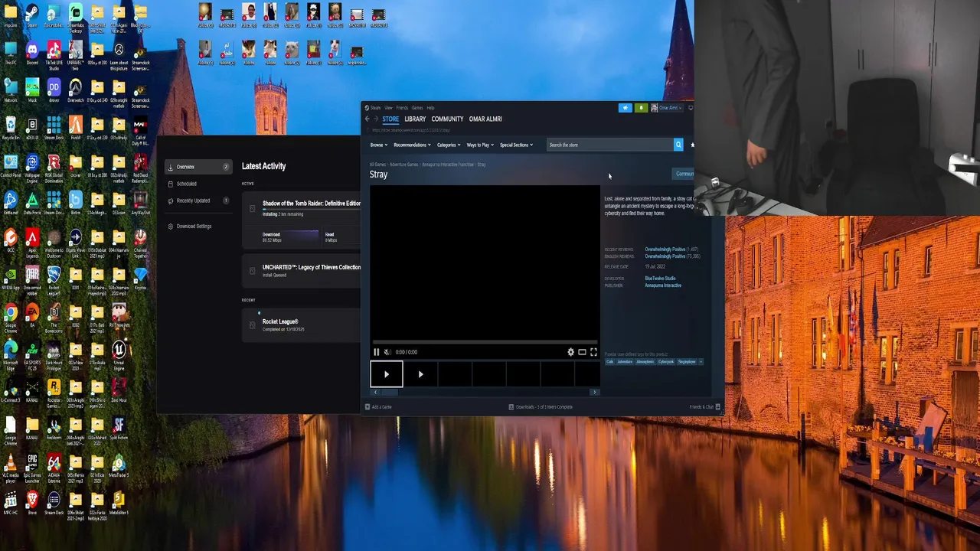
Task: Click the blue search magnifier button
Action: (678, 145)
